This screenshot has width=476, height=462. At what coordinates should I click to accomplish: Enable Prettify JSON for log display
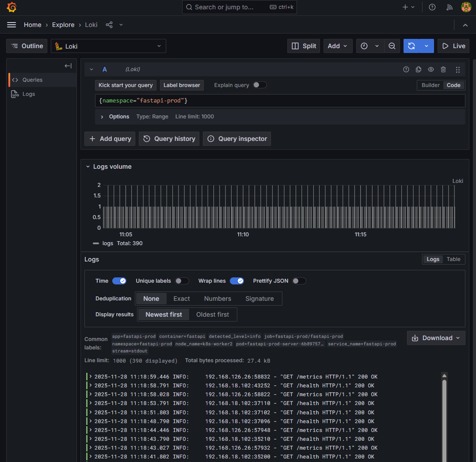(x=299, y=281)
